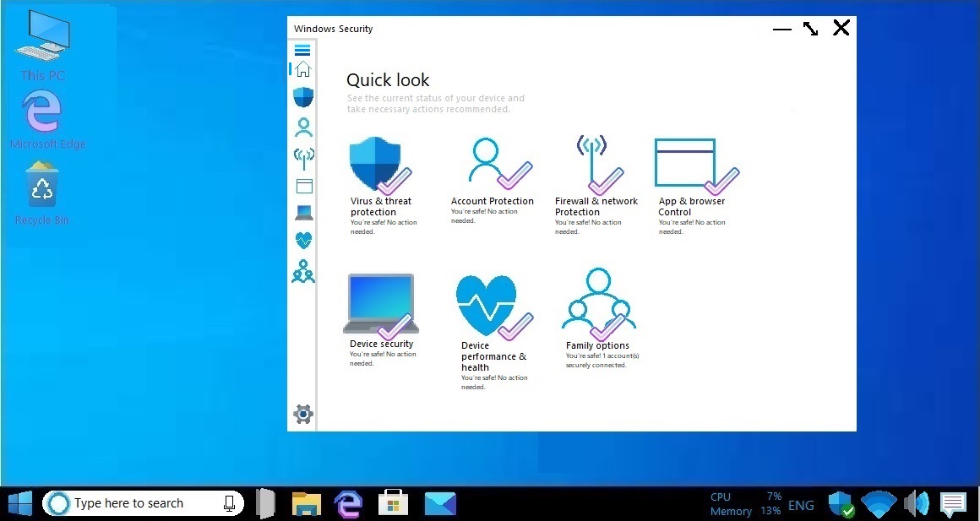
Task: Minimize the Windows Security window
Action: (781, 29)
